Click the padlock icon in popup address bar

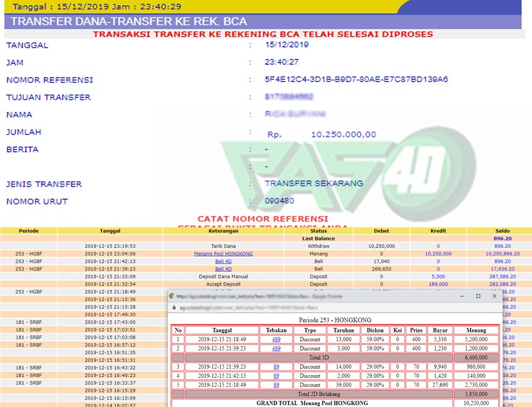tap(174, 307)
